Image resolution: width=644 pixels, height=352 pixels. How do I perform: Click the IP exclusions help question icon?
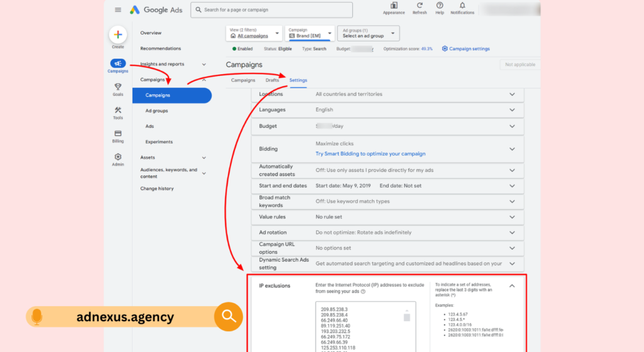coord(363,292)
